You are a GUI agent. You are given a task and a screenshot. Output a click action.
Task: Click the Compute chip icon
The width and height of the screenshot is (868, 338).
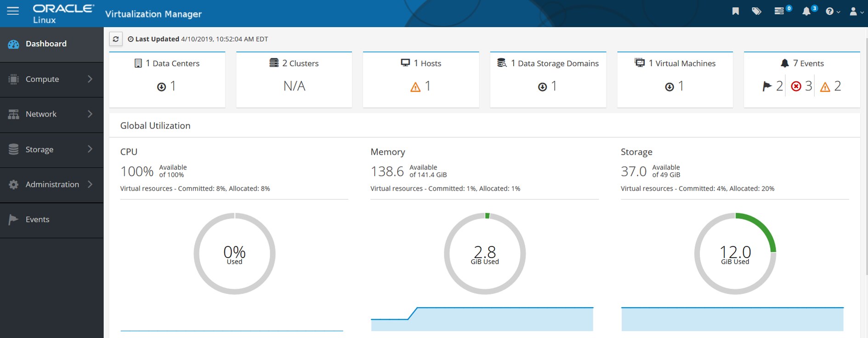14,79
